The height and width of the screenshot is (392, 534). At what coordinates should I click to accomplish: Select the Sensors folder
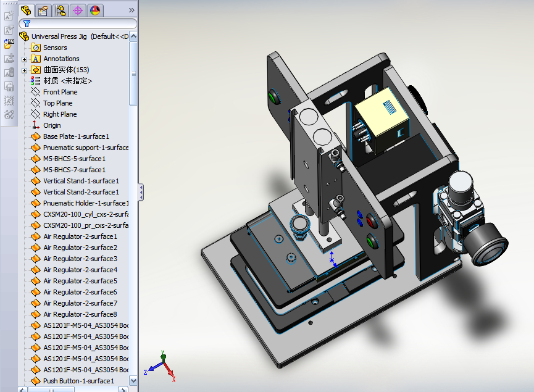[x=55, y=48]
